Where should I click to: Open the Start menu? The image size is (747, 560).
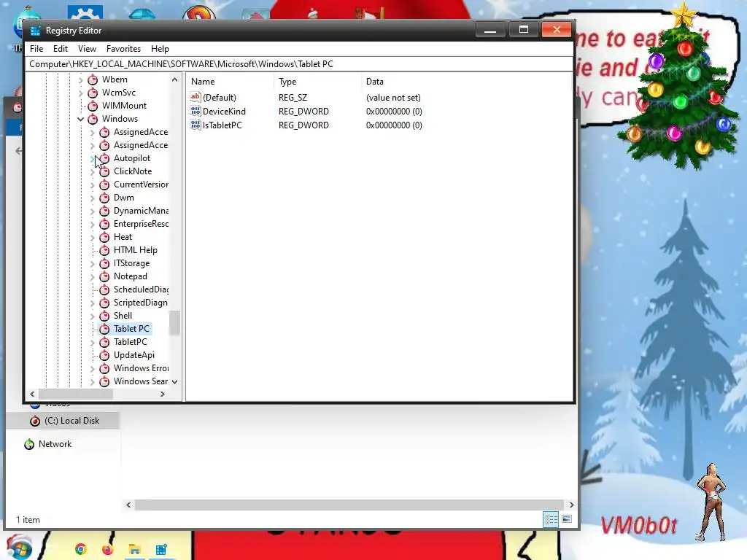[19, 548]
